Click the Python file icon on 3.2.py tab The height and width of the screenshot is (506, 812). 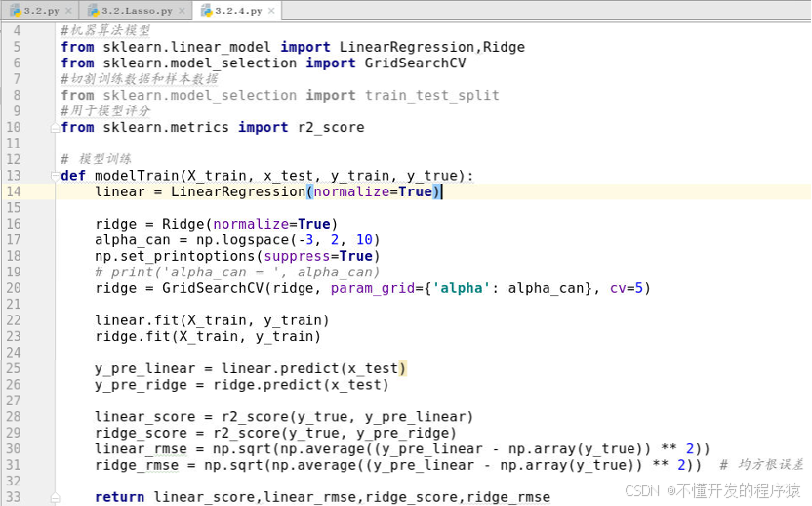(15, 11)
